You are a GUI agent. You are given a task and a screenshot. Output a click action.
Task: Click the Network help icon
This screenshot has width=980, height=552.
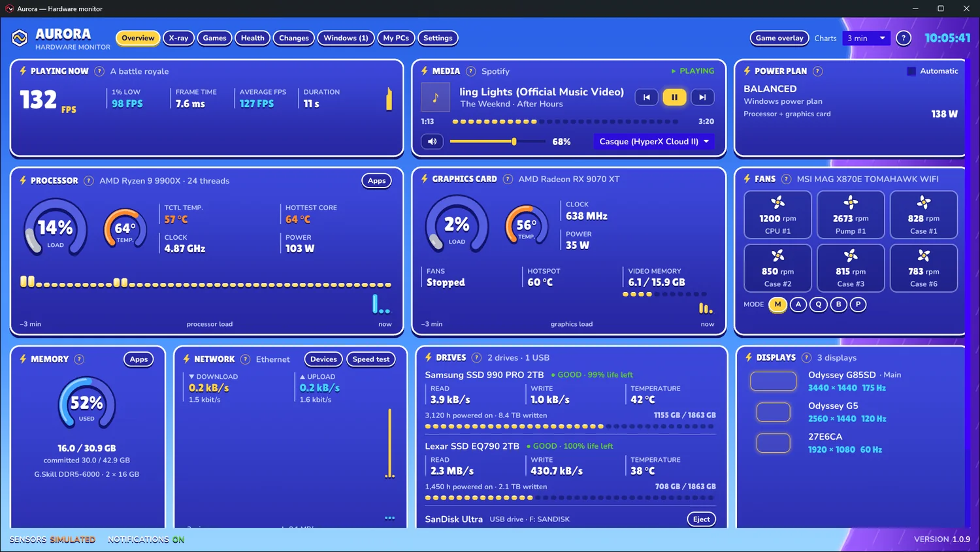(x=246, y=359)
